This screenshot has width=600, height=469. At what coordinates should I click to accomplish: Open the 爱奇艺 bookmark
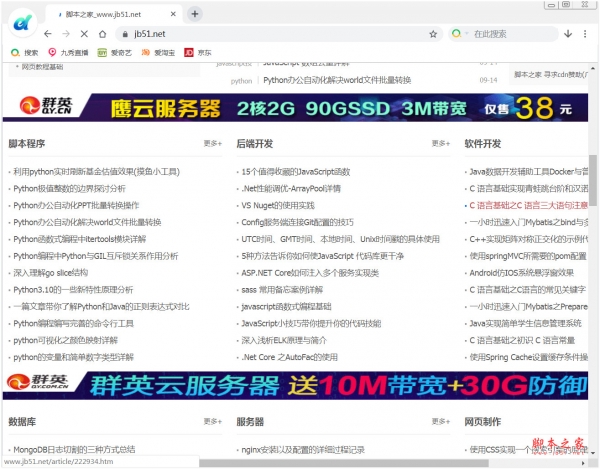point(114,52)
